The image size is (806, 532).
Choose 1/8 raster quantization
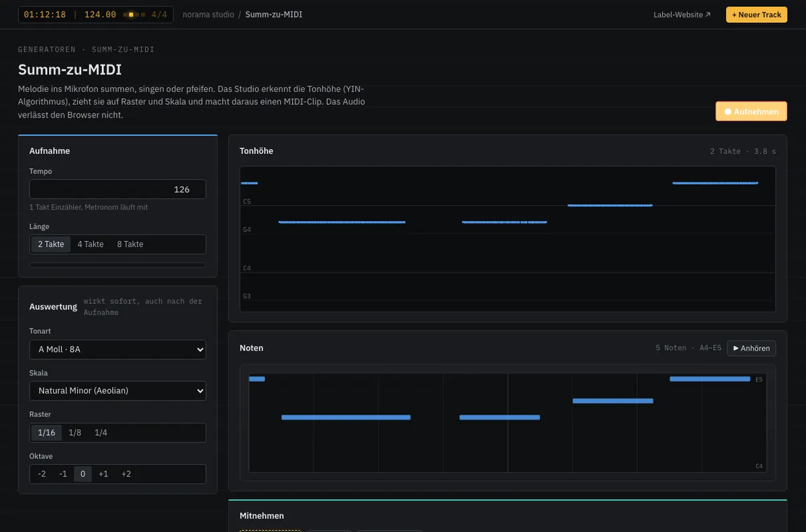(x=75, y=433)
